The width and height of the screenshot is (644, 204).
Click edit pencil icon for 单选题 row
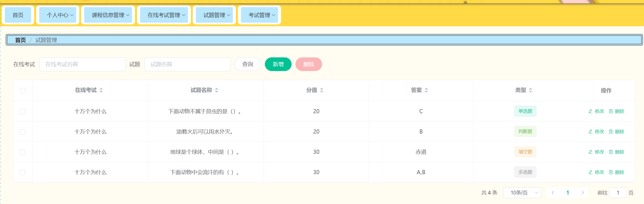click(591, 111)
